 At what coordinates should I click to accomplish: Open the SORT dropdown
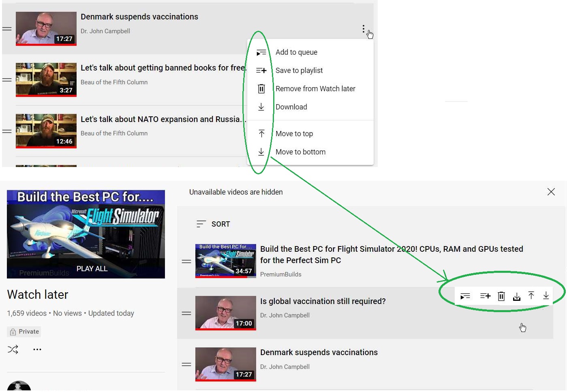213,224
